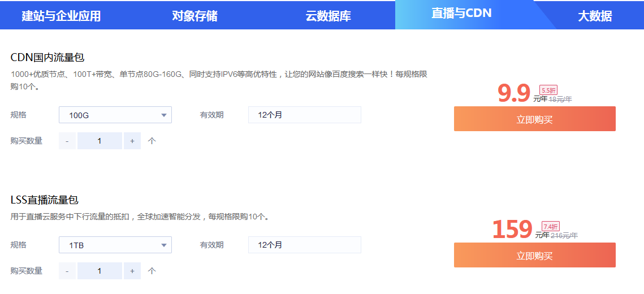Go to the 大数据 tab
This screenshot has height=294, width=644.
[x=595, y=16]
